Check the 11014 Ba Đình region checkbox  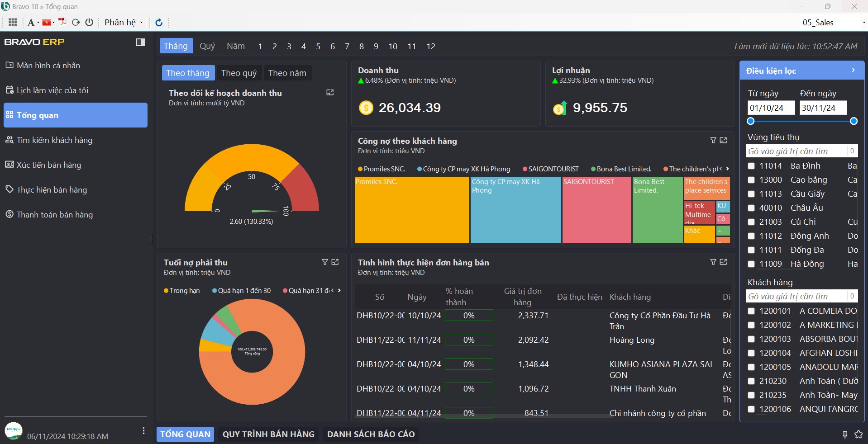click(751, 166)
